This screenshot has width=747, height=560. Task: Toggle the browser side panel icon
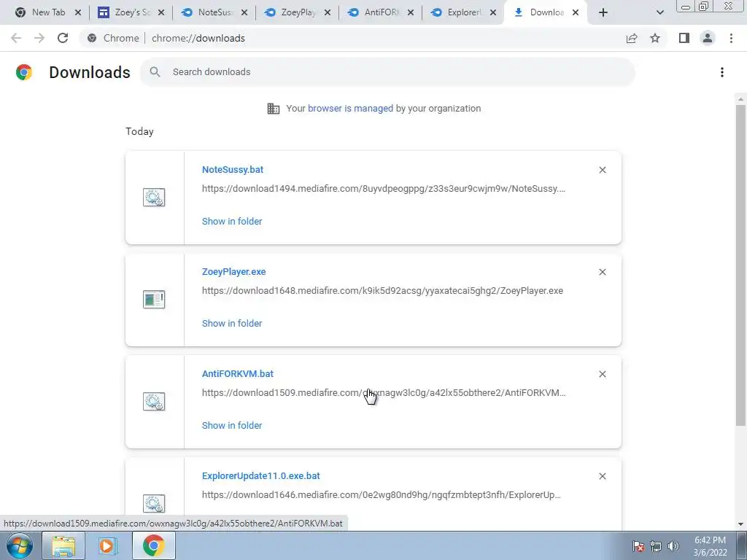(684, 38)
